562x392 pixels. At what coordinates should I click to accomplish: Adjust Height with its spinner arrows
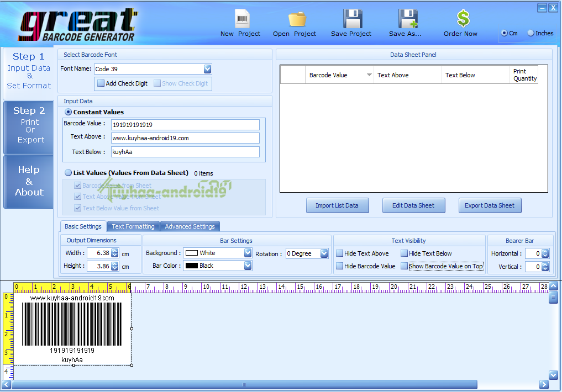click(x=115, y=266)
